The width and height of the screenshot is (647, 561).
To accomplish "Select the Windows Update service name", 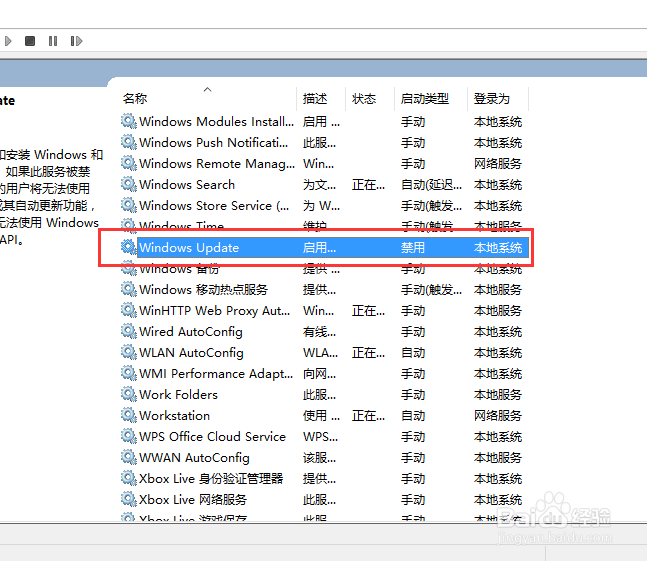I will tap(189, 248).
